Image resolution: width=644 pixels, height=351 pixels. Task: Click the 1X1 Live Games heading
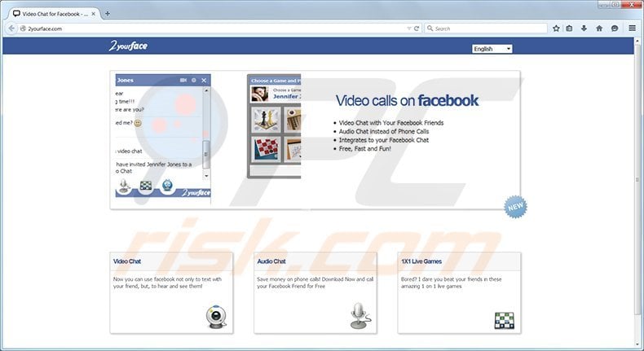pos(421,261)
